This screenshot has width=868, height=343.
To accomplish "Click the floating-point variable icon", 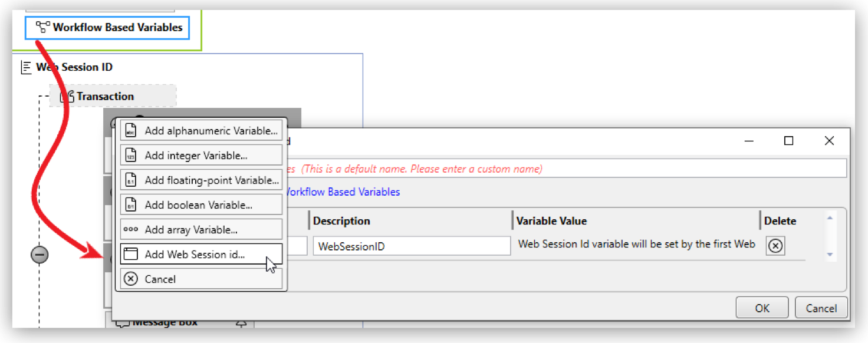I will point(131,180).
